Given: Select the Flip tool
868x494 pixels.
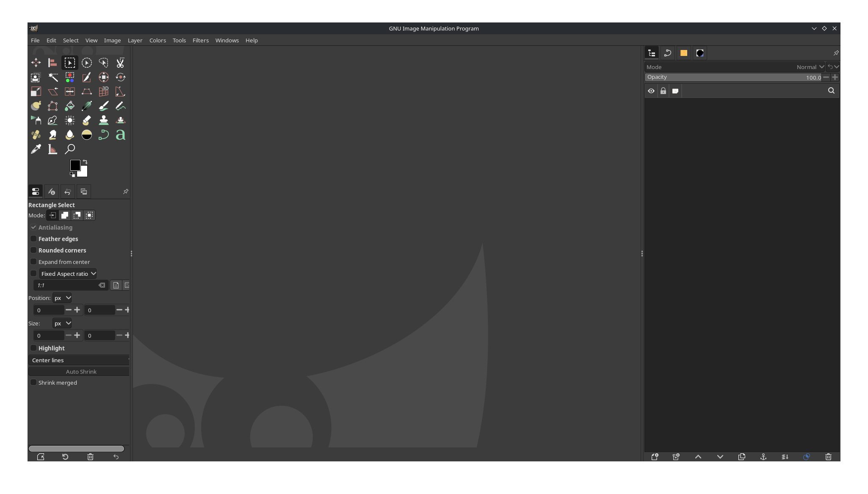Looking at the screenshot, I should (70, 92).
